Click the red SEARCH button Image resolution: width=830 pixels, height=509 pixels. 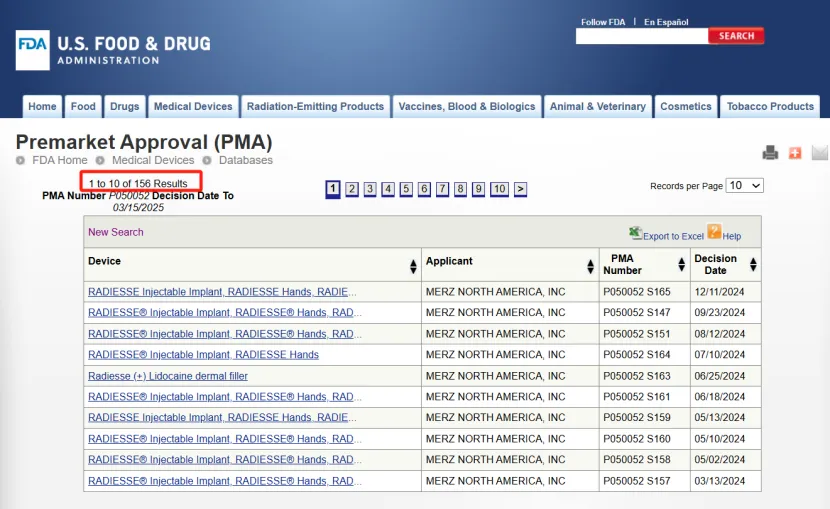(x=736, y=36)
